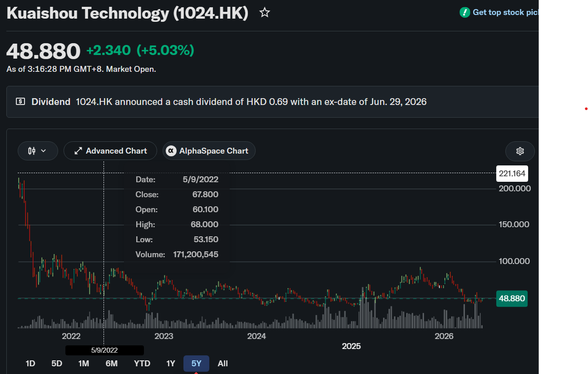Click the 48.880 current price label on axis
This screenshot has width=588, height=374.
[512, 299]
